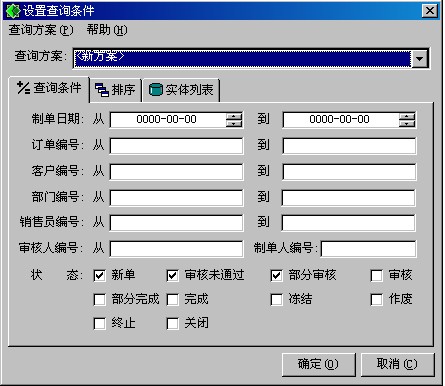Click the 取消(C) button
Image resolution: width=445 pixels, height=386 pixels.
[x=397, y=364]
